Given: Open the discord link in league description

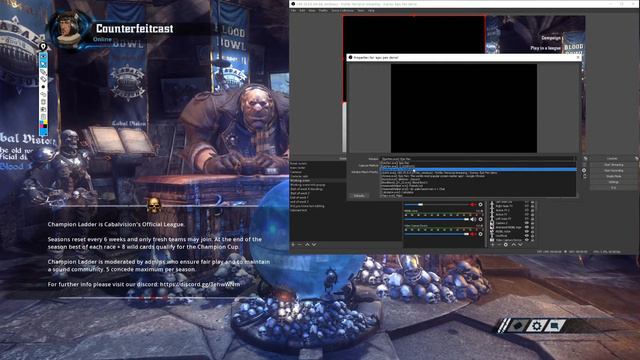Looking at the screenshot, I should tap(200, 284).
